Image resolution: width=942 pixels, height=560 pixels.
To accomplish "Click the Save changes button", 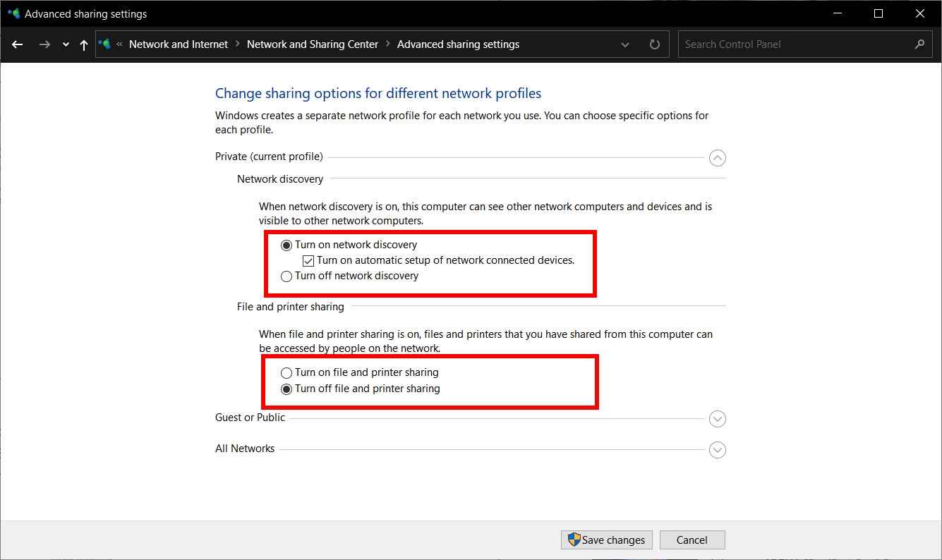I will (607, 540).
